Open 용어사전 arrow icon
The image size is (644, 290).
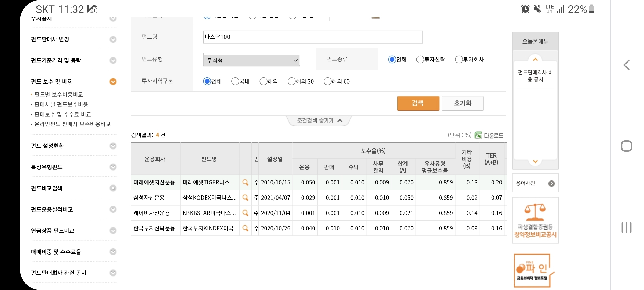pyautogui.click(x=551, y=183)
